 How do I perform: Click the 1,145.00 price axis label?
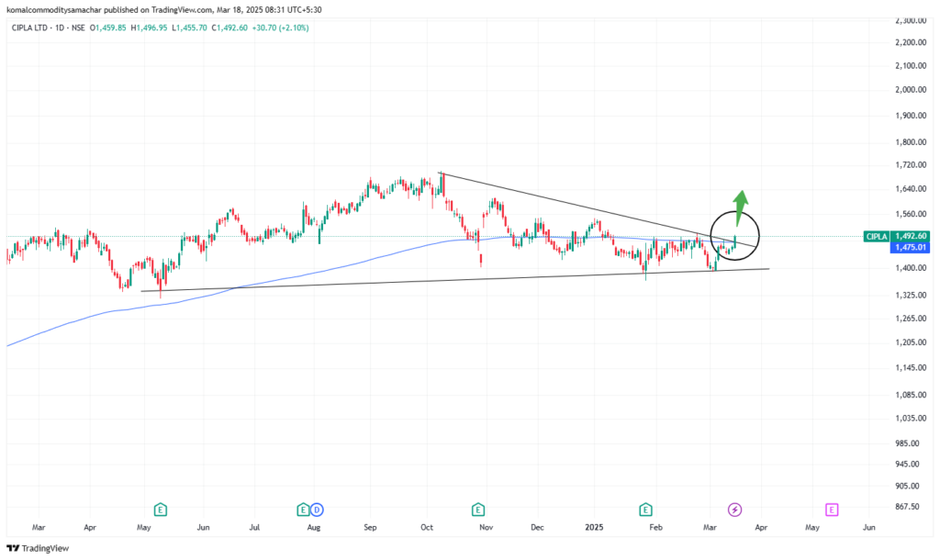(x=910, y=367)
